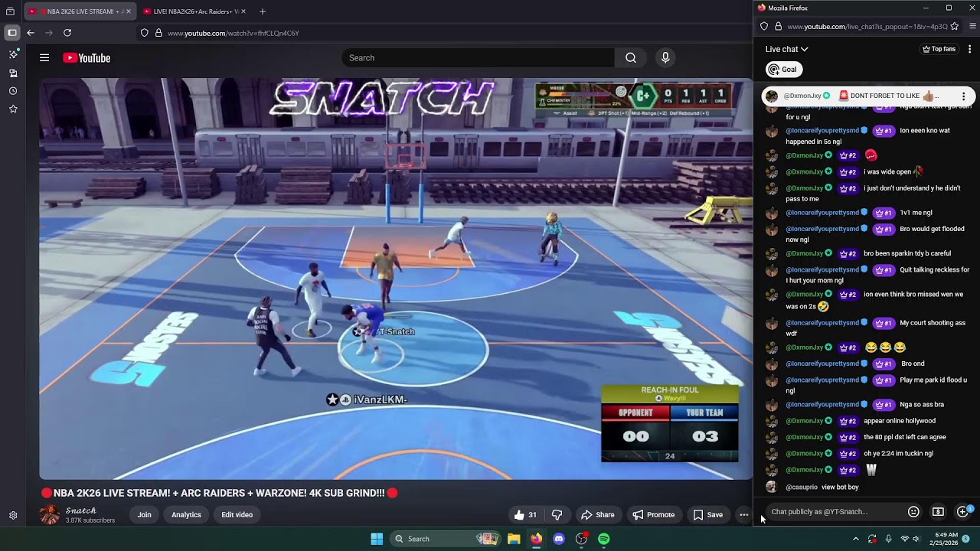The width and height of the screenshot is (980, 551).
Task: Open pinned message options menu
Action: [x=963, y=96]
